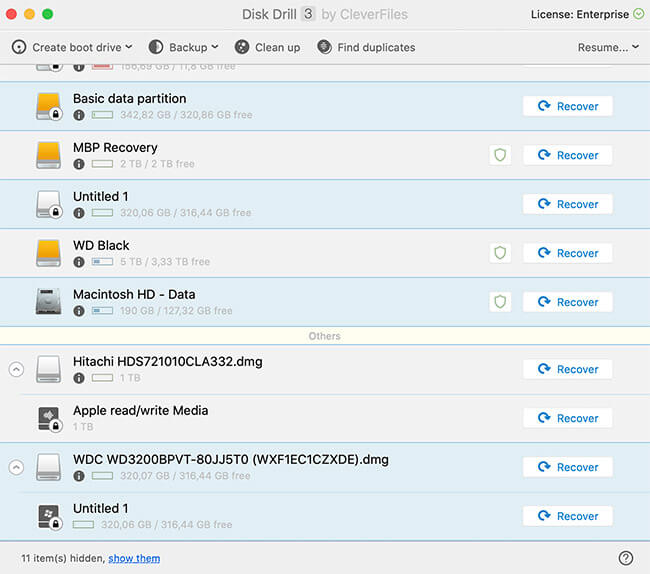Click the locked white Untitled 1 drive icon

[x=49, y=204]
